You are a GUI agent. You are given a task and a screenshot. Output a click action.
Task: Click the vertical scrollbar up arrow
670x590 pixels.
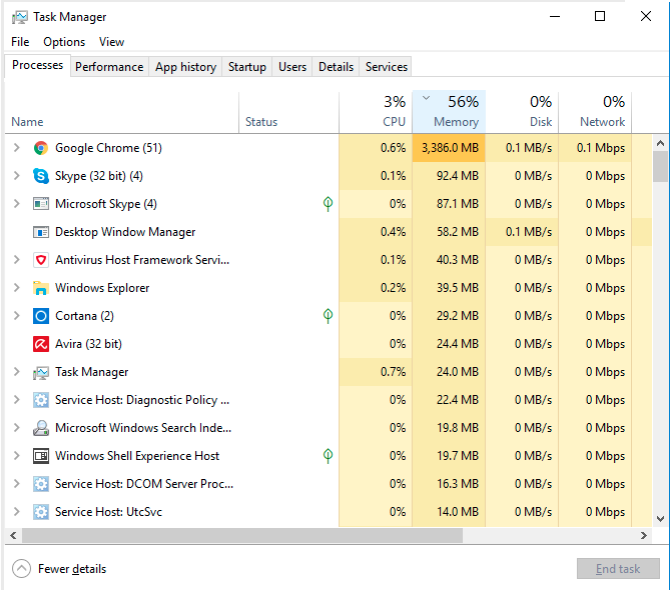[x=660, y=143]
